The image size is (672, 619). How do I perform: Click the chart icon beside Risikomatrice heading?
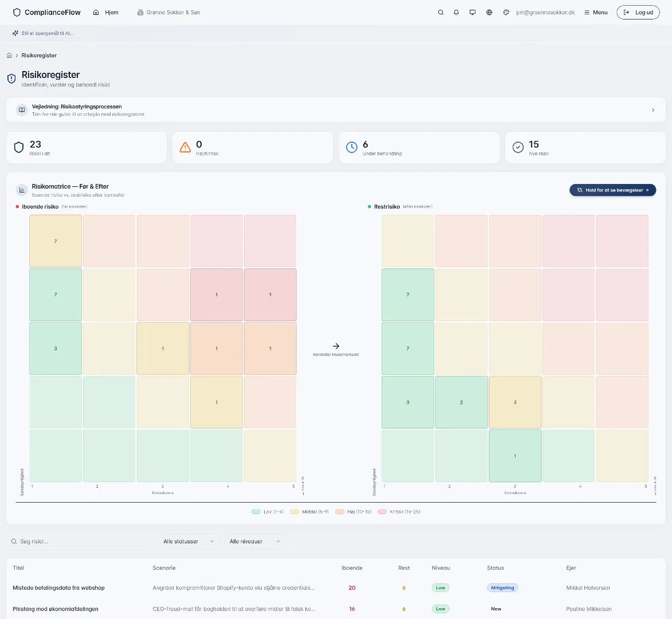(x=21, y=190)
